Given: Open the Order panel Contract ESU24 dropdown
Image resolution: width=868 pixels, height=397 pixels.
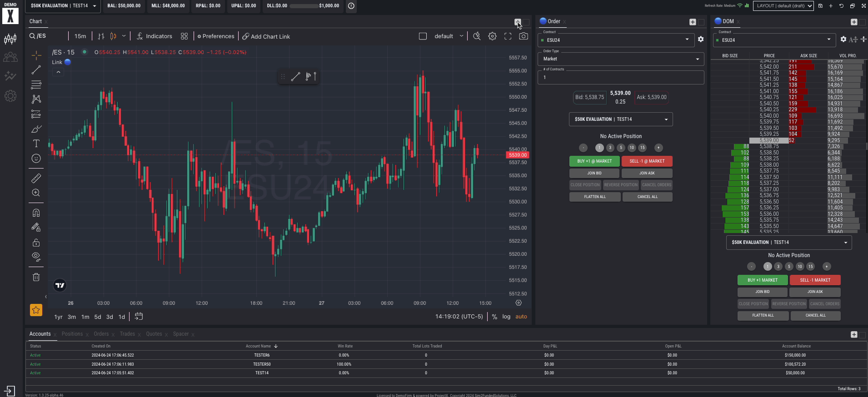Looking at the screenshot, I should (616, 40).
